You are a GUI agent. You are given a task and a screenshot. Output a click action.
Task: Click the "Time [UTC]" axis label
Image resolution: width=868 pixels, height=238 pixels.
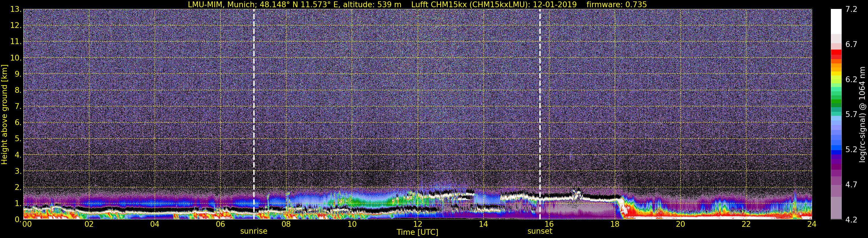click(x=417, y=232)
